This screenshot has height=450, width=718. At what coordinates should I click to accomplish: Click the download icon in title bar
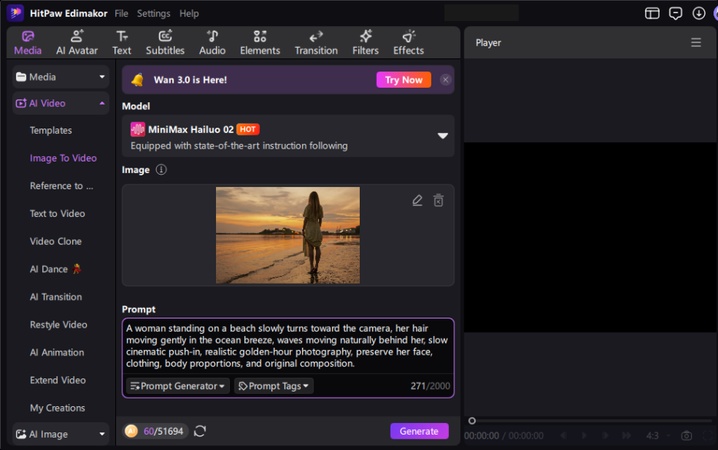click(x=698, y=13)
